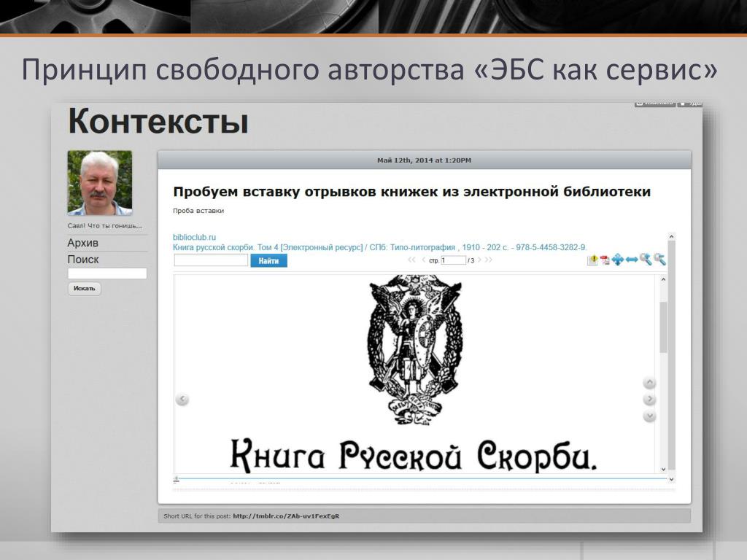Click the Книга Русской Скорби page heading
The height and width of the screenshot is (560, 747).
413,456
